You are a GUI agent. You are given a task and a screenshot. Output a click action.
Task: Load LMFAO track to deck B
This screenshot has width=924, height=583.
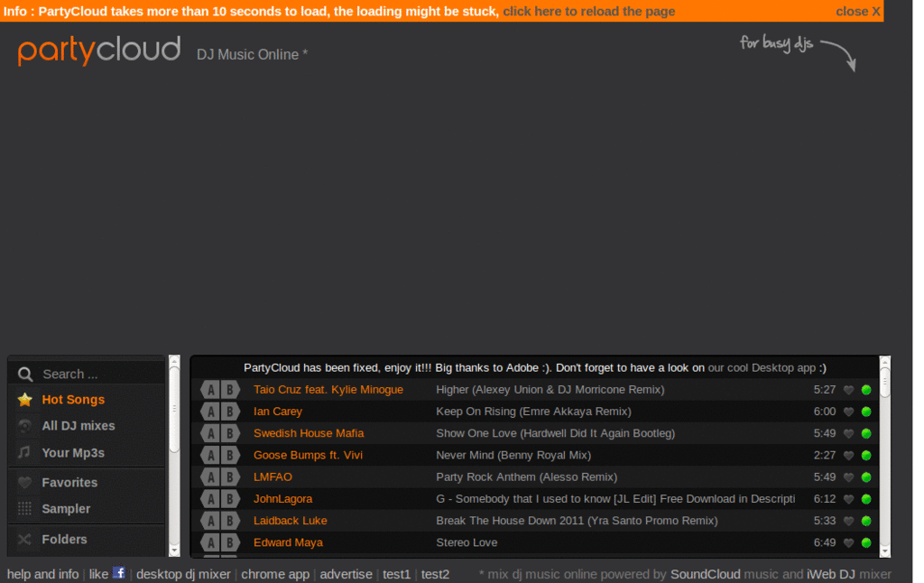(230, 477)
